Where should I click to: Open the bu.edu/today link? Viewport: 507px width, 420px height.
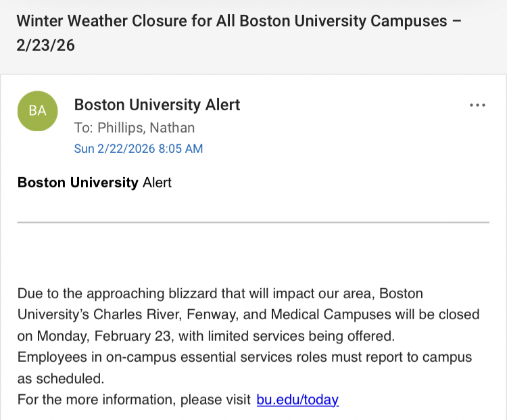click(297, 400)
